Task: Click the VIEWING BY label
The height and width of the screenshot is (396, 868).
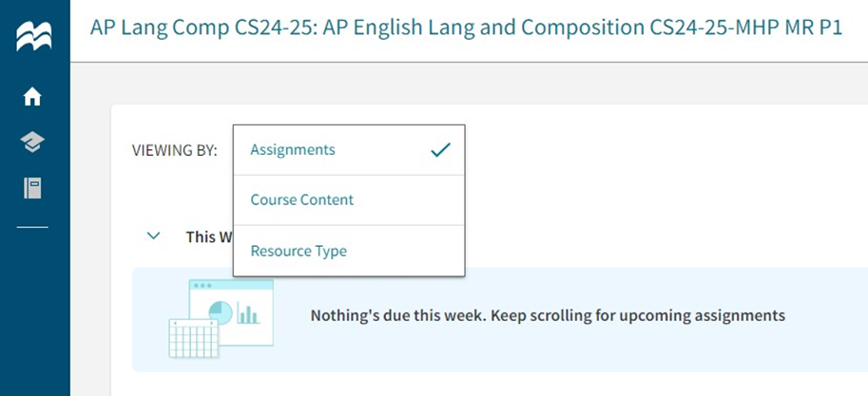Action: coord(174,150)
